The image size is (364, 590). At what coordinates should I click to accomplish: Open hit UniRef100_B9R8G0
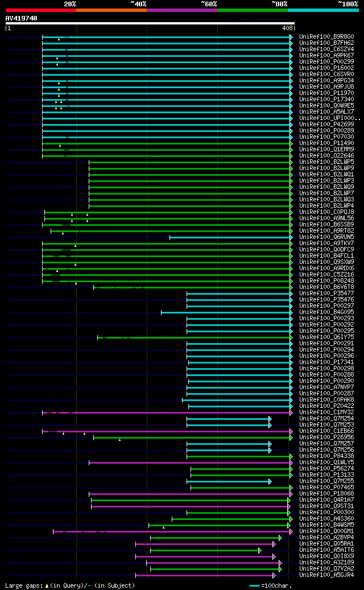click(326, 37)
